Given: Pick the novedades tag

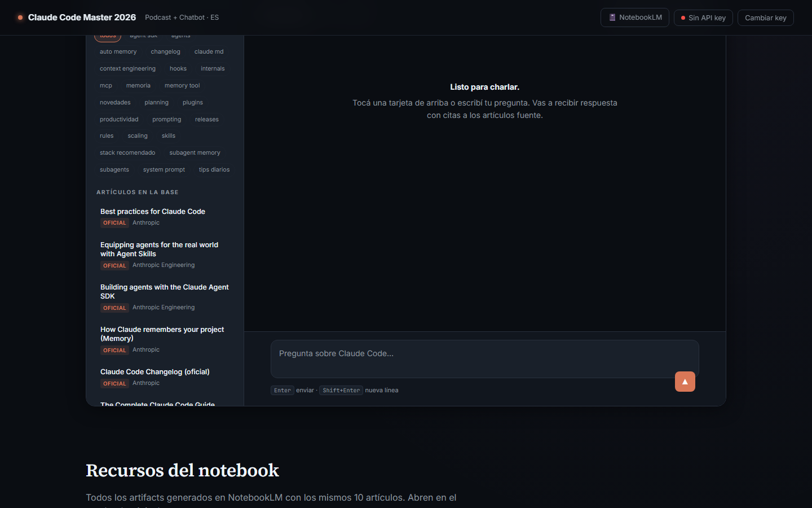Looking at the screenshot, I should [115, 102].
